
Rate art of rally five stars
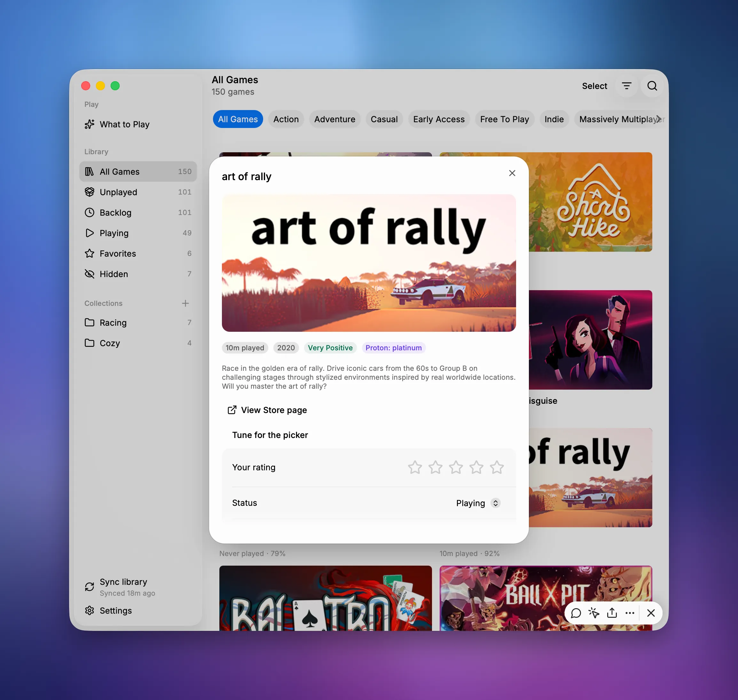pos(497,467)
